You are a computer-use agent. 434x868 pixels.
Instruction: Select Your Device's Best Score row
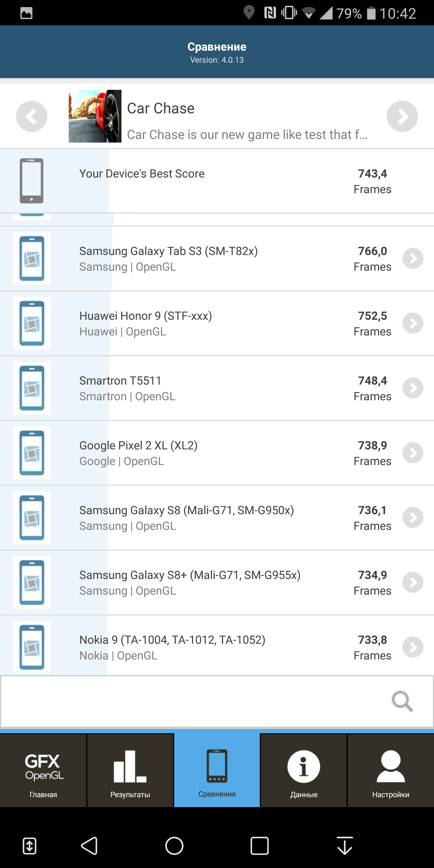click(217, 181)
